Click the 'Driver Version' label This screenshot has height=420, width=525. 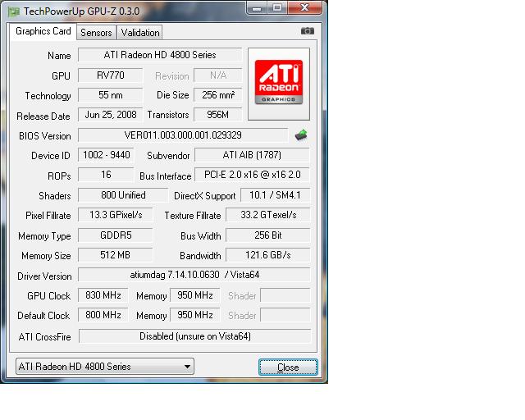point(44,276)
